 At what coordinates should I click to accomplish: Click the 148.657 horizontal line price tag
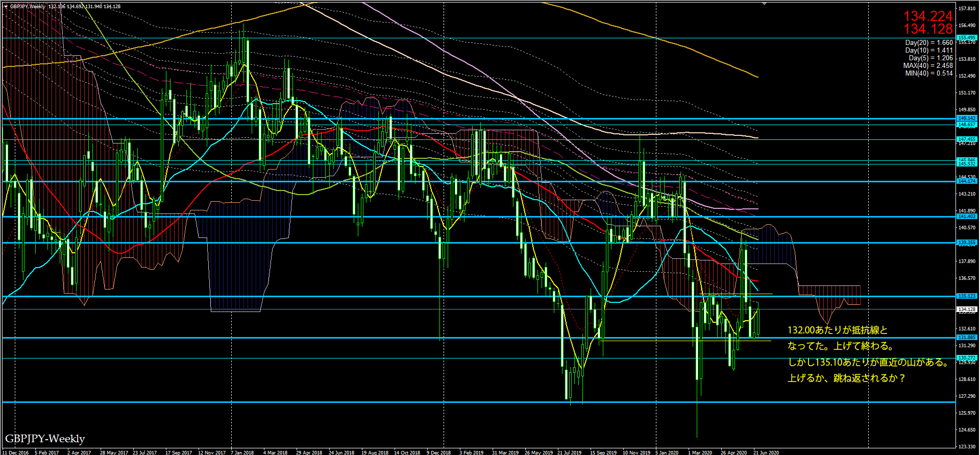coord(967,125)
